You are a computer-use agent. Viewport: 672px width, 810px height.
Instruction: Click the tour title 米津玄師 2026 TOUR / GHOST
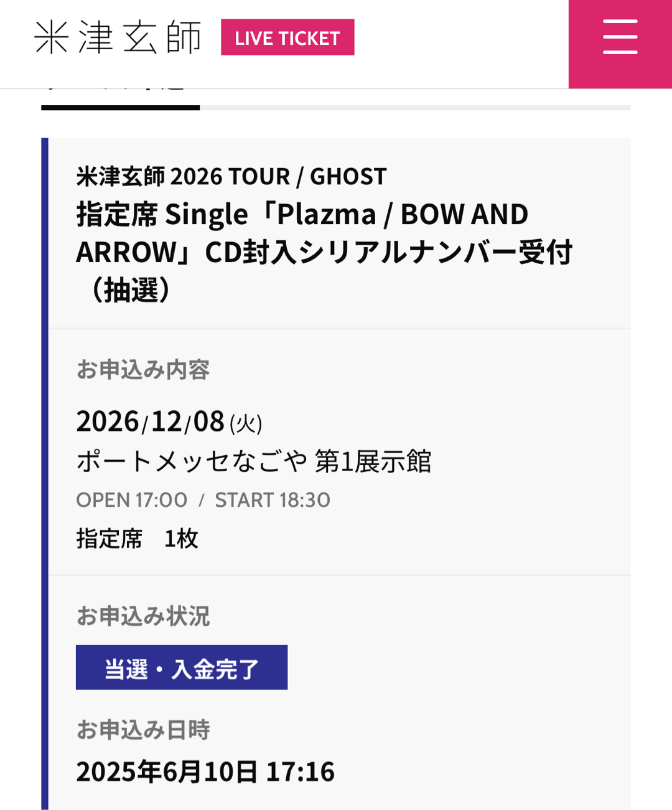coord(231,176)
